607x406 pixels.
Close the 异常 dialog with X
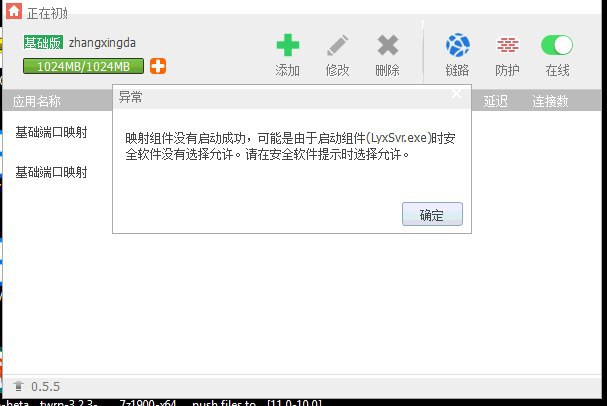[x=456, y=93]
